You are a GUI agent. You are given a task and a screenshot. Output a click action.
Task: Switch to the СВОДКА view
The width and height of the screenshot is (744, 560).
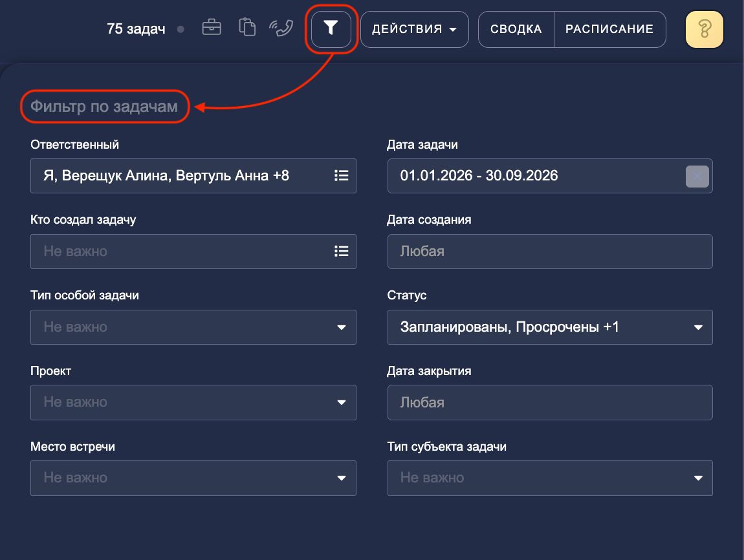[x=516, y=29]
